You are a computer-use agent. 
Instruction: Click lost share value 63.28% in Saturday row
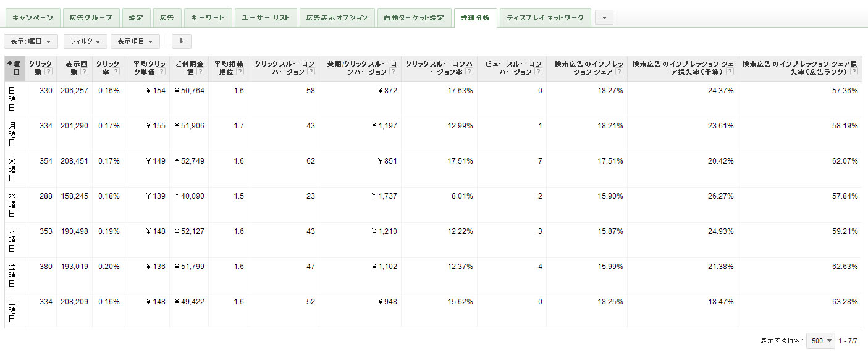(845, 302)
